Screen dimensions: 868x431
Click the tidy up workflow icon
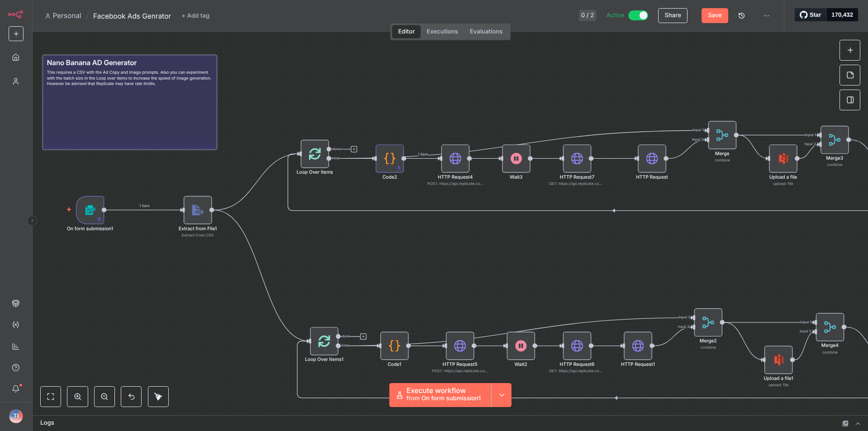[x=158, y=397]
